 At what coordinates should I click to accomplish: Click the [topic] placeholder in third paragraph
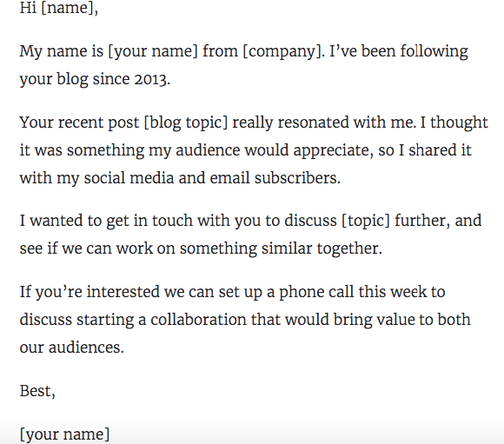(366, 222)
